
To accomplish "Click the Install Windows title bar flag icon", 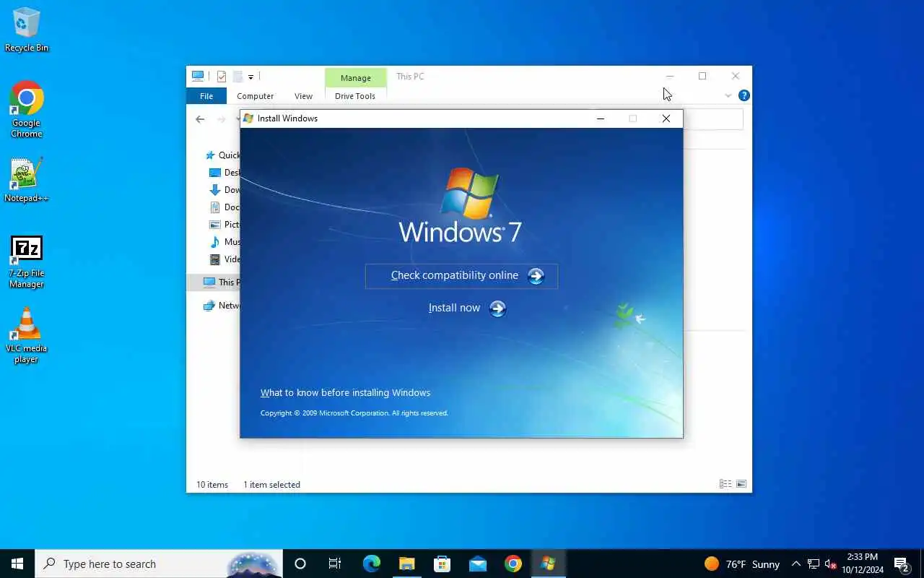I will (248, 118).
